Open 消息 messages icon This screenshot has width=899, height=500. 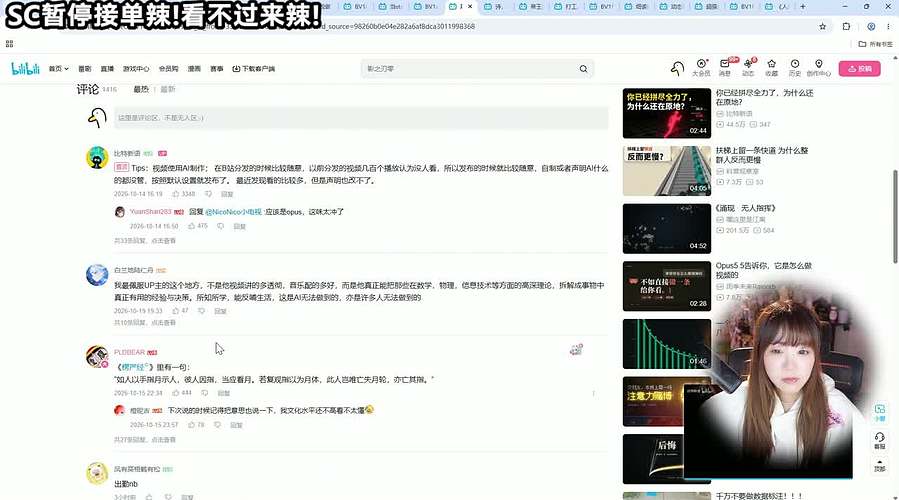(725, 68)
